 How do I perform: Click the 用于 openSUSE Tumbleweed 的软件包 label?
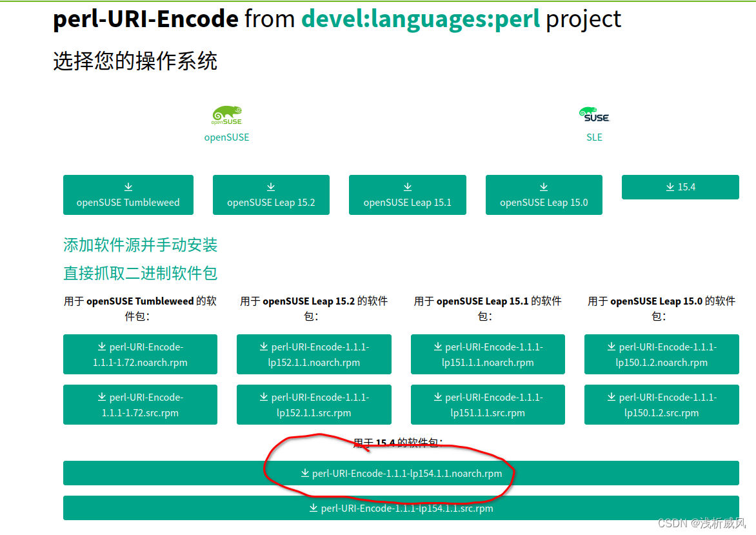141,308
